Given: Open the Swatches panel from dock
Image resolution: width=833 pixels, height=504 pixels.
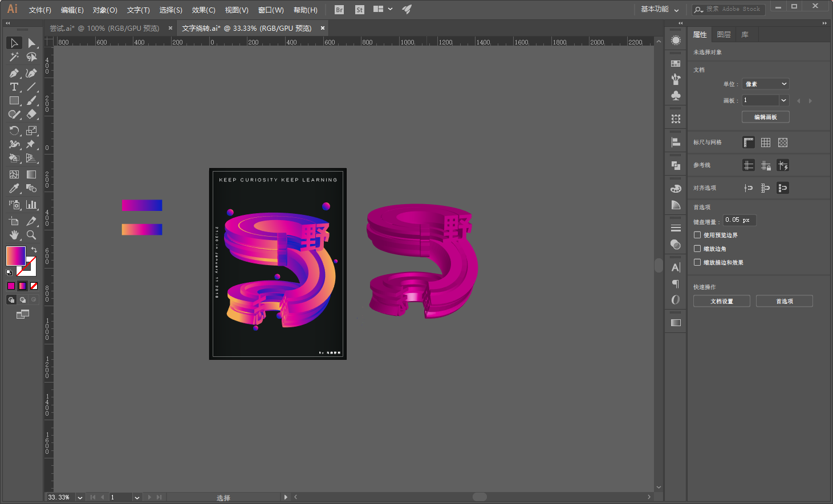Looking at the screenshot, I should click(x=676, y=64).
